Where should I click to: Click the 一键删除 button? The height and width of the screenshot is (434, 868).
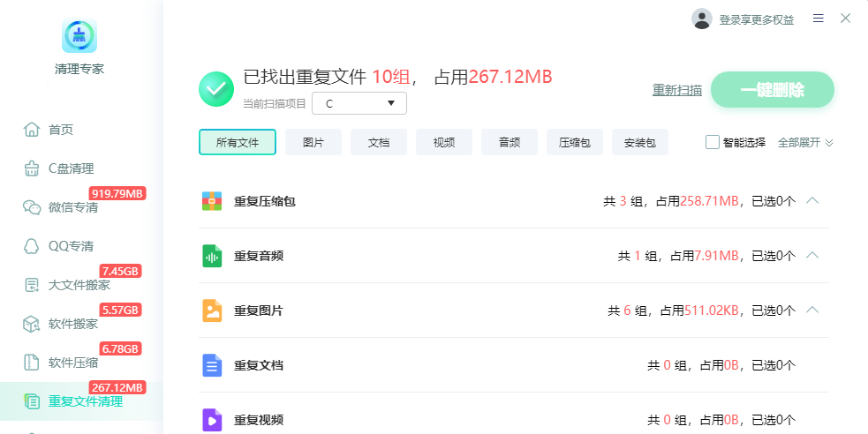click(773, 90)
